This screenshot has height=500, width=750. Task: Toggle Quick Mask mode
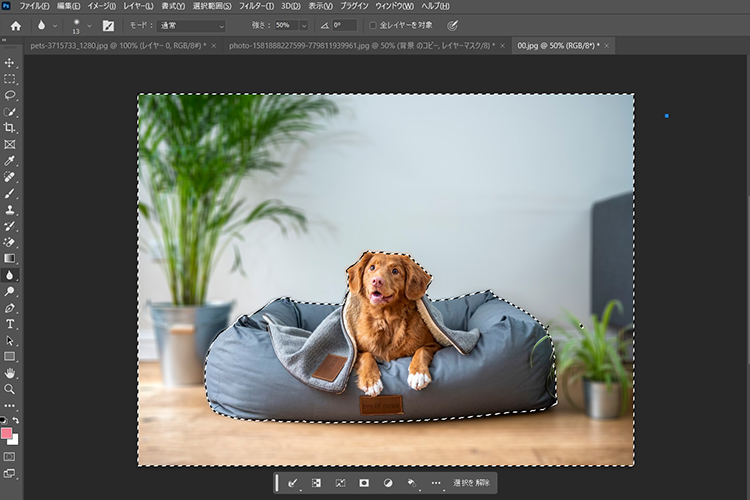pyautogui.click(x=10, y=457)
